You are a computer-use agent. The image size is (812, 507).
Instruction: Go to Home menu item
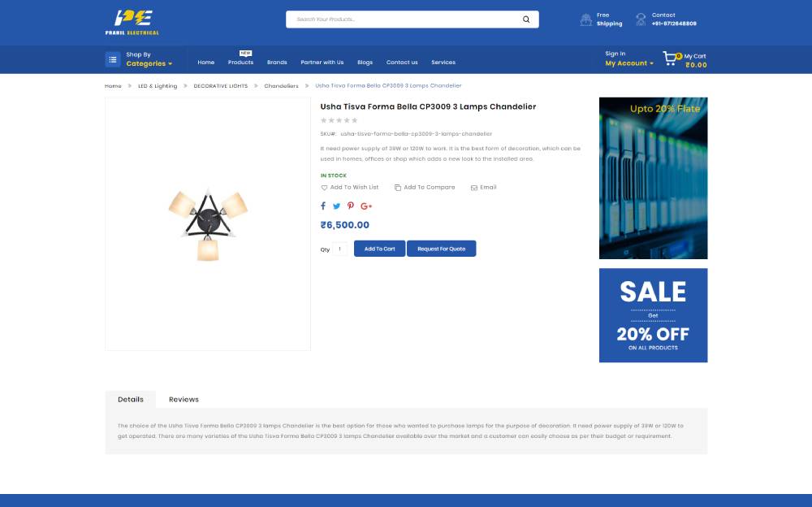point(206,63)
